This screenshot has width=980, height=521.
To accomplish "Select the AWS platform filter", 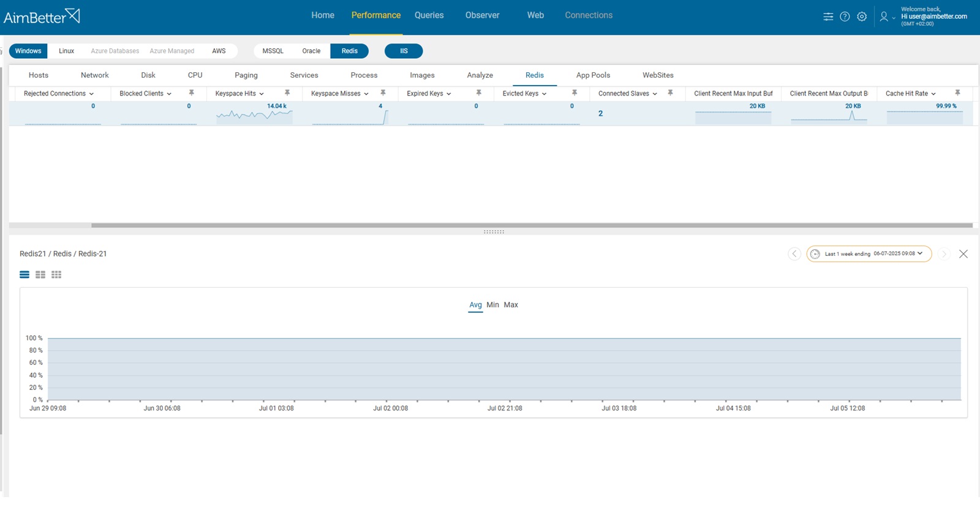I will [219, 51].
